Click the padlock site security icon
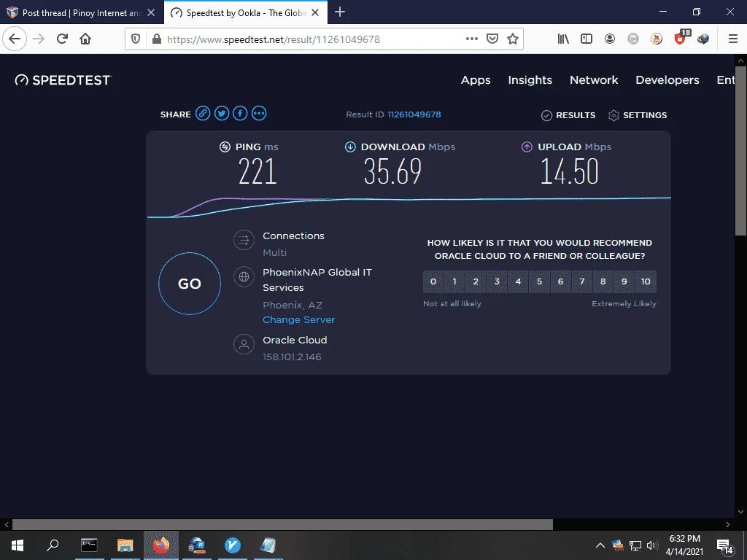 pyautogui.click(x=156, y=39)
